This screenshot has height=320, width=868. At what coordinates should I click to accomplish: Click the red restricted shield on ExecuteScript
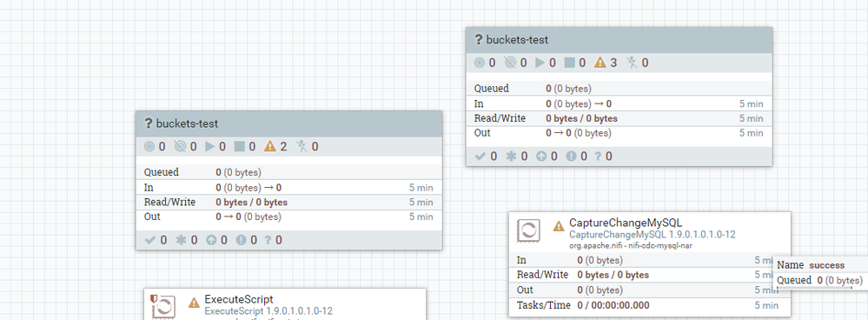155,299
